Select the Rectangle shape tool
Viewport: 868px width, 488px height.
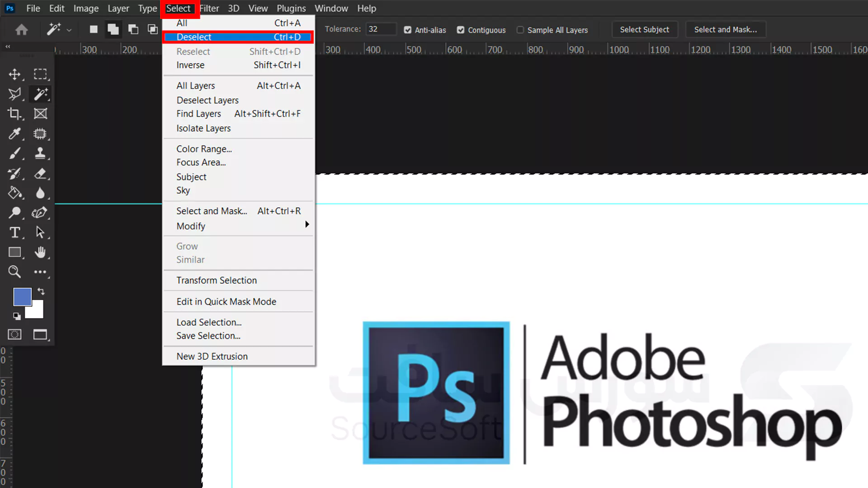(x=15, y=252)
